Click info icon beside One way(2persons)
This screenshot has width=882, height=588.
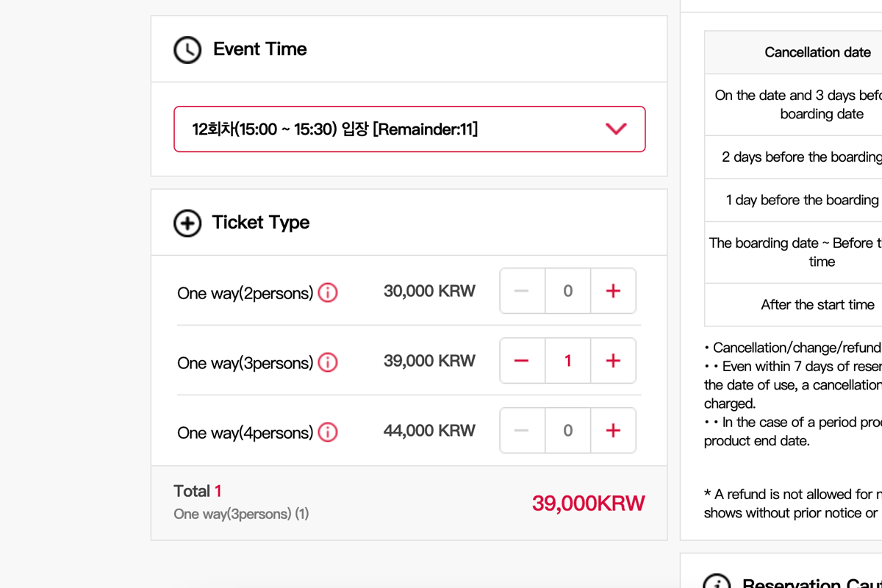tap(328, 293)
